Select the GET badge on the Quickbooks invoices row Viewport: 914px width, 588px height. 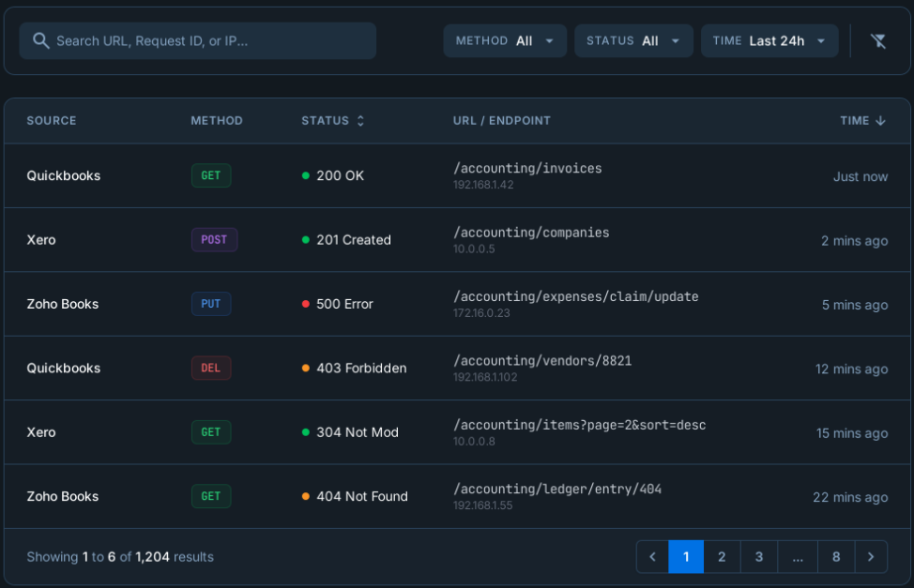[210, 175]
